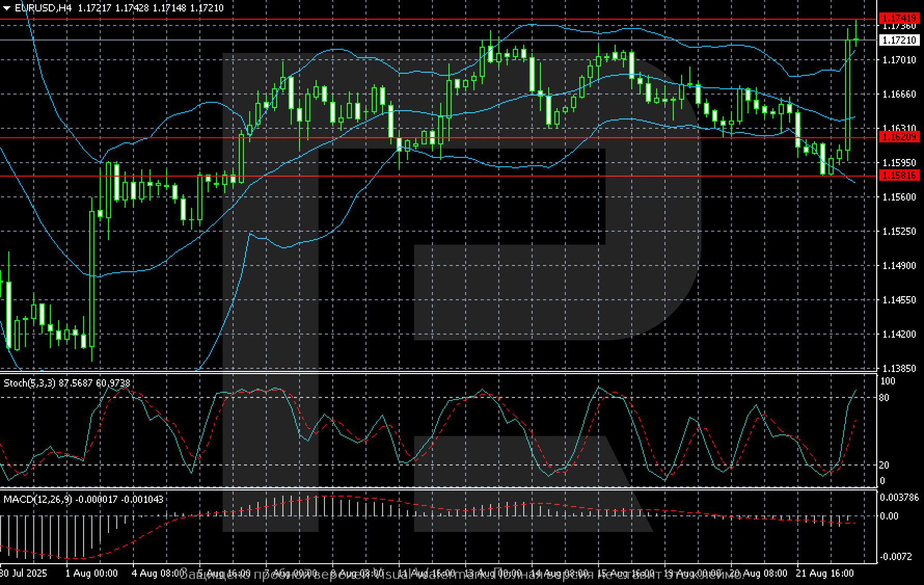Select the red 1.17419 price level tag
924x585 pixels.
899,19
